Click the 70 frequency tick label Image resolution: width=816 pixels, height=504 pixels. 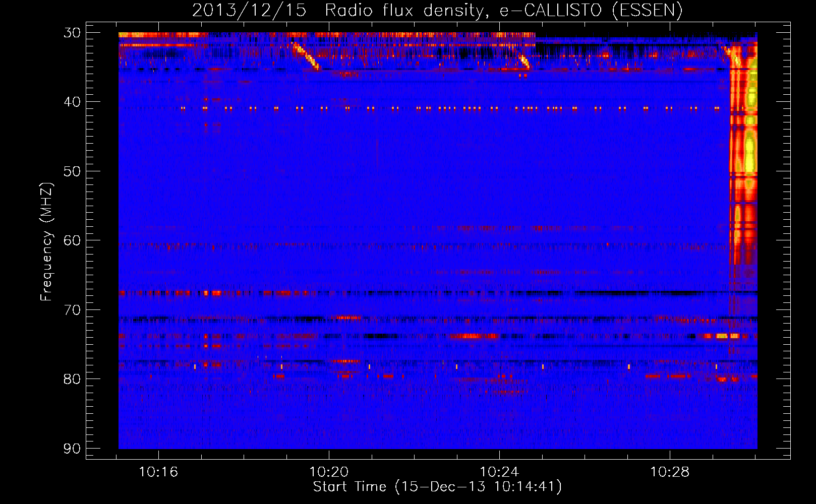[x=72, y=309]
